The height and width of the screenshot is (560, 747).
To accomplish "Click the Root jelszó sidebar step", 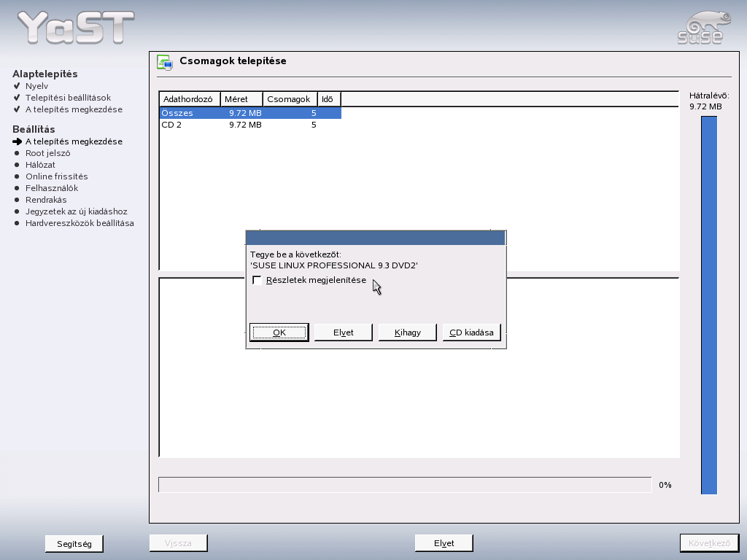I will pos(47,153).
